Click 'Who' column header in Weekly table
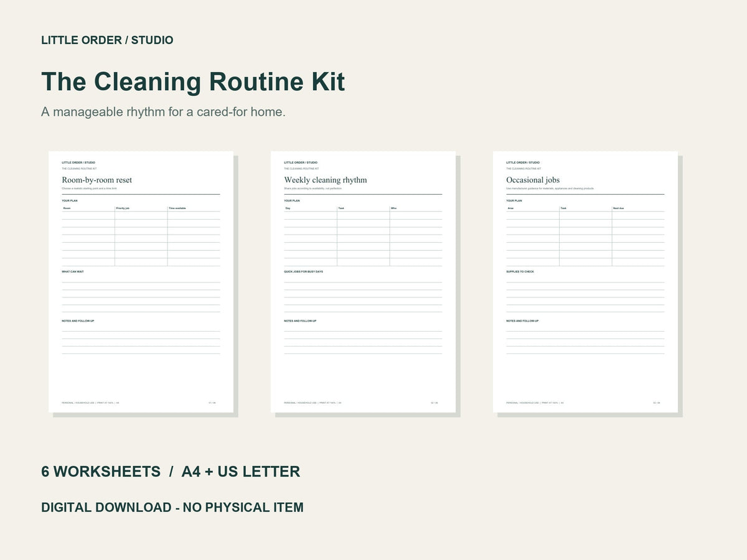Screen dimensions: 747x560 (393, 208)
